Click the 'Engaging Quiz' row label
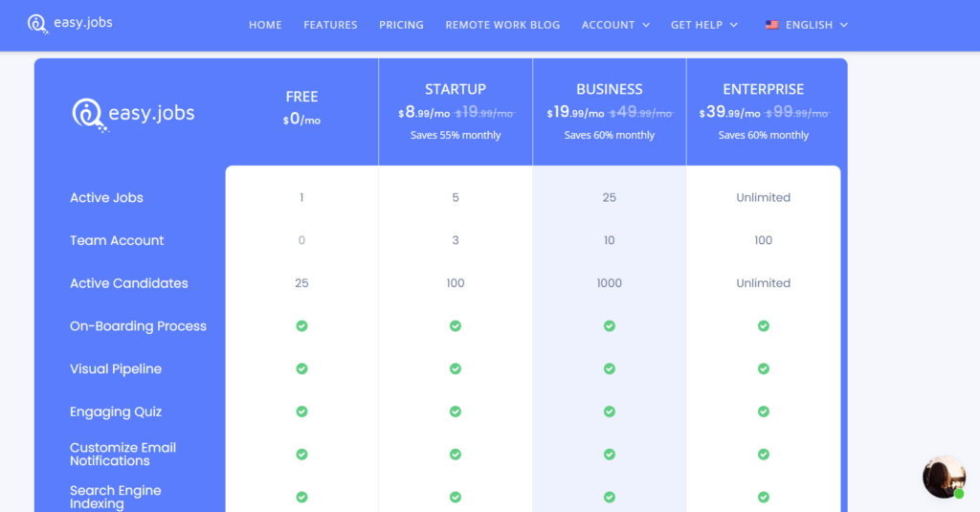 click(x=116, y=412)
